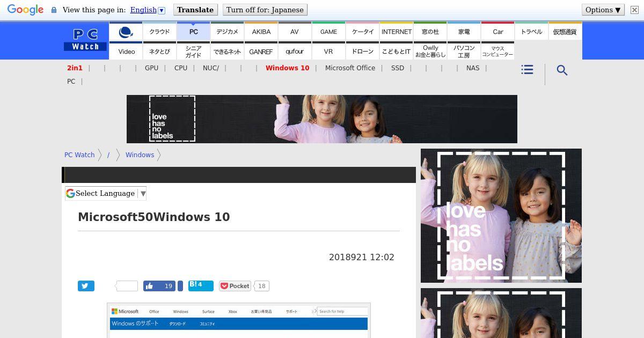Click the GPU topic link

[x=151, y=68]
